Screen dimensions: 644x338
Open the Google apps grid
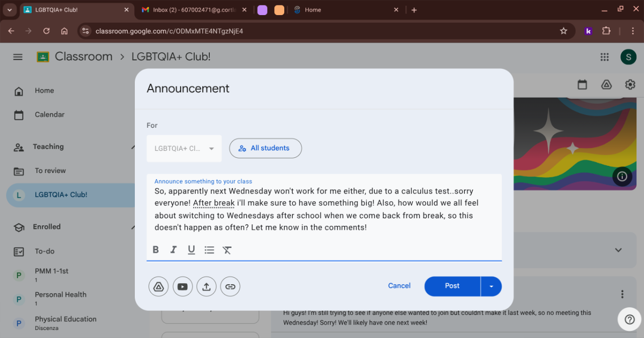point(605,57)
